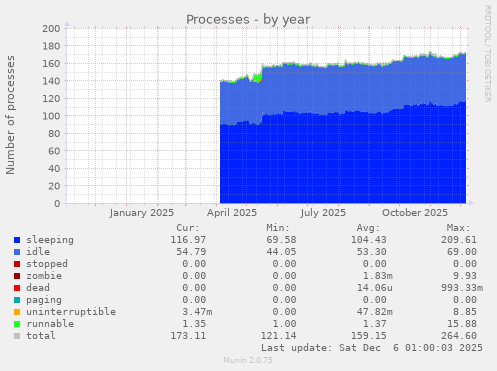Click the zombie legend color swatch
Image resolution: width=497 pixels, height=371 pixels.
click(17, 276)
